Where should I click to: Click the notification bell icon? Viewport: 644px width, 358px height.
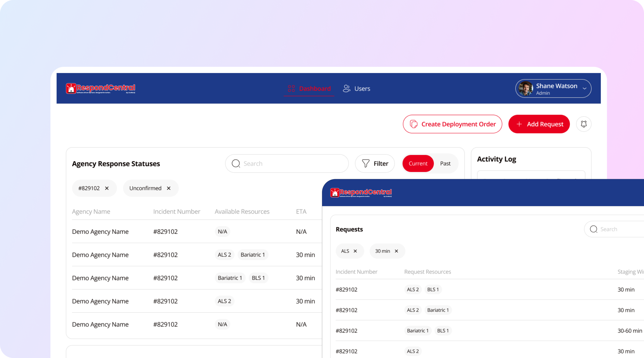tap(584, 124)
